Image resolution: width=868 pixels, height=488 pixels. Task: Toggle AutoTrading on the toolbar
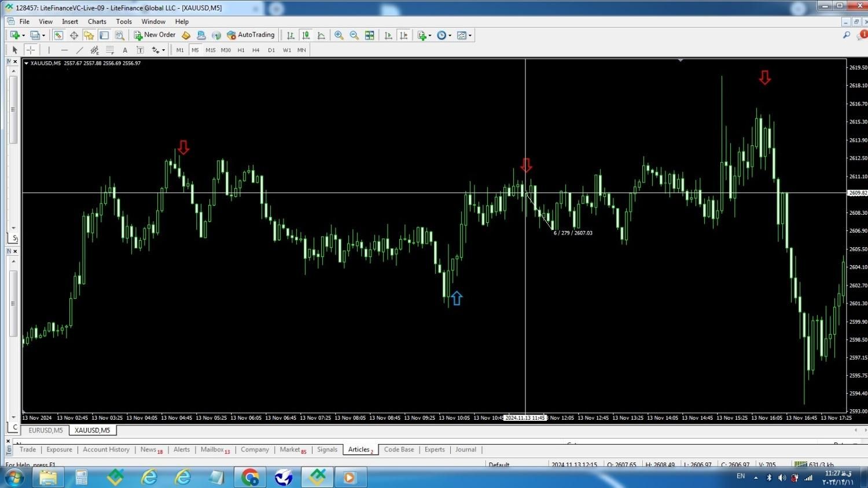click(251, 35)
